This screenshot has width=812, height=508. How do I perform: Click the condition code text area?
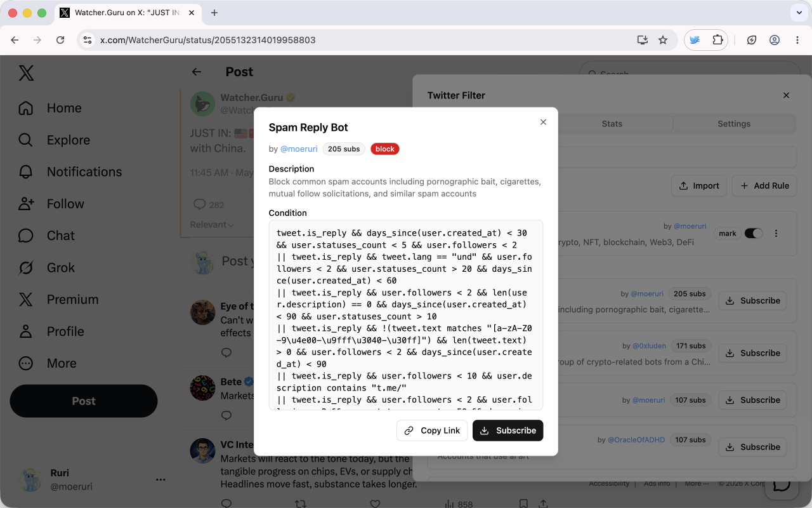point(406,315)
